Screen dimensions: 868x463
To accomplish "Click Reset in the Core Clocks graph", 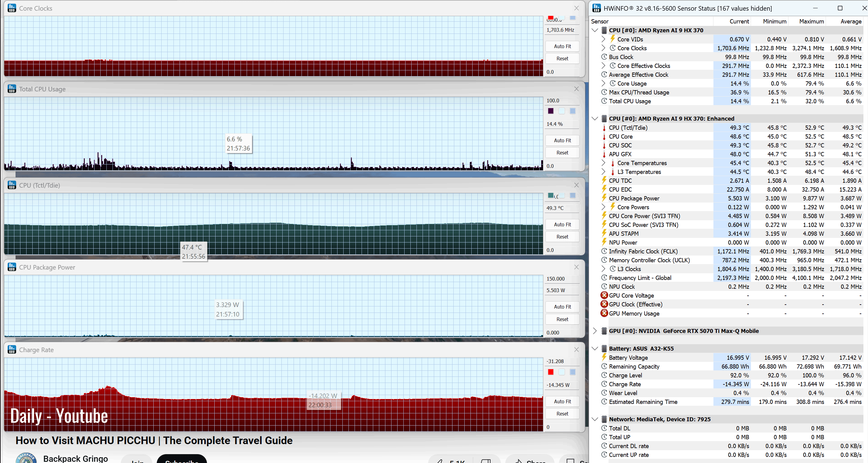I will pyautogui.click(x=562, y=58).
